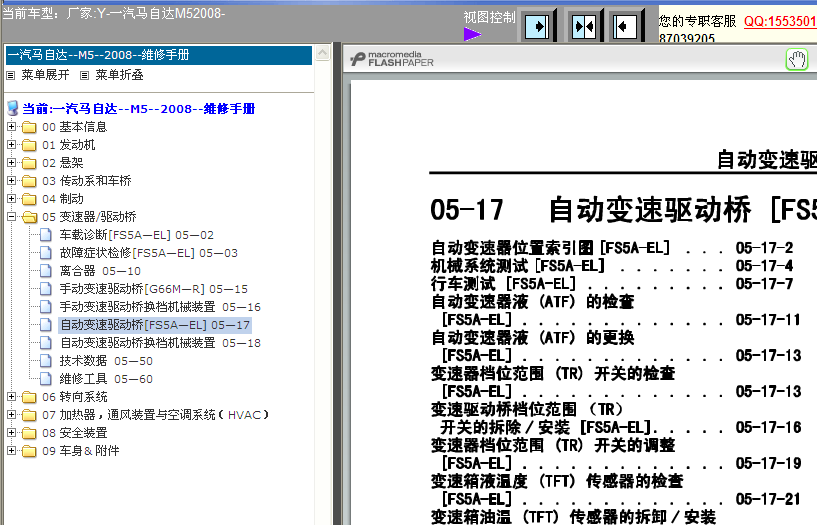817x525 pixels.
Task: Open the QQ customer service link
Action: (780, 21)
